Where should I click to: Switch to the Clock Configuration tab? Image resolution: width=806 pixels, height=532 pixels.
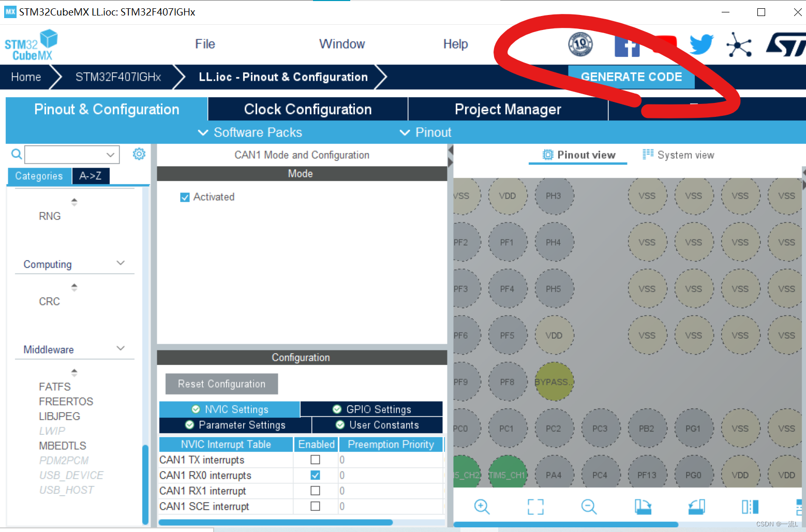(308, 109)
